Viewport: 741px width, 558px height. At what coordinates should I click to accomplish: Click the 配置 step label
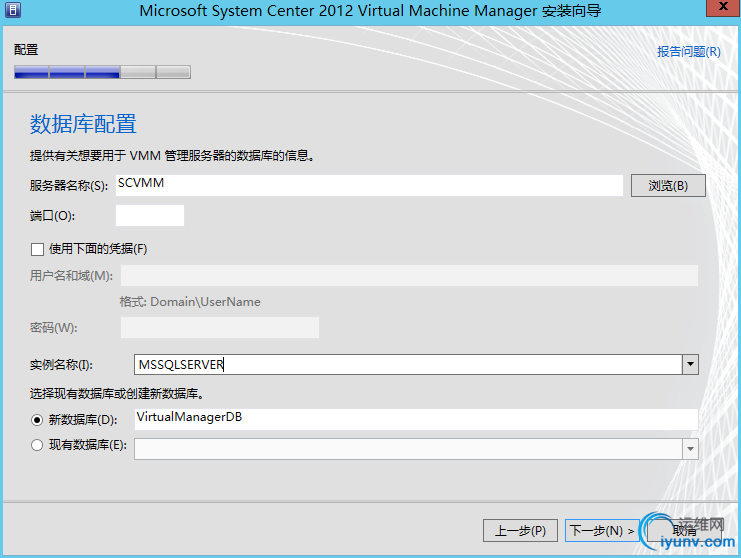click(26, 50)
